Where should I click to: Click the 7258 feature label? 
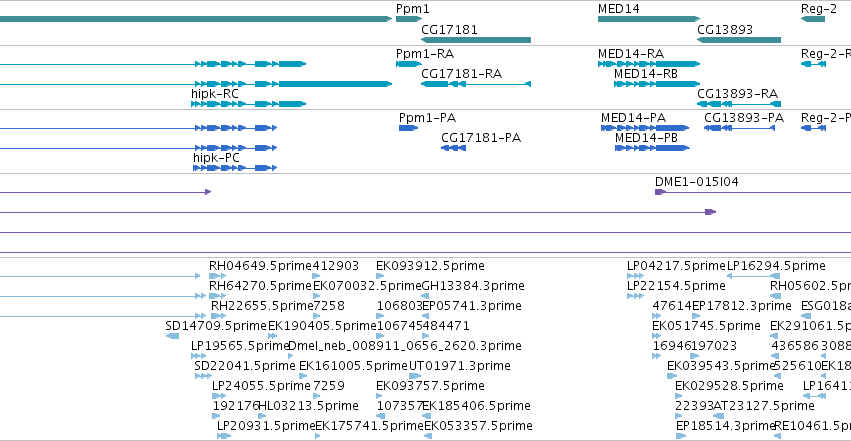click(x=329, y=306)
